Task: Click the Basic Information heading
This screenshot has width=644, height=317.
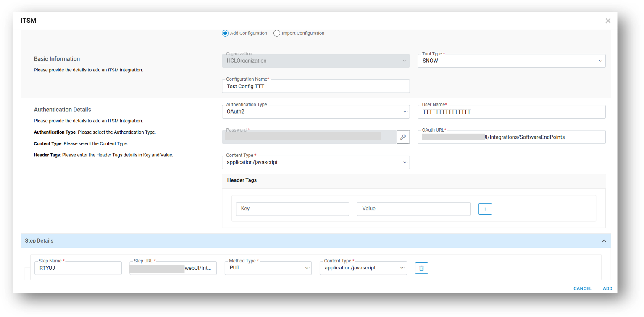Action: pos(57,59)
